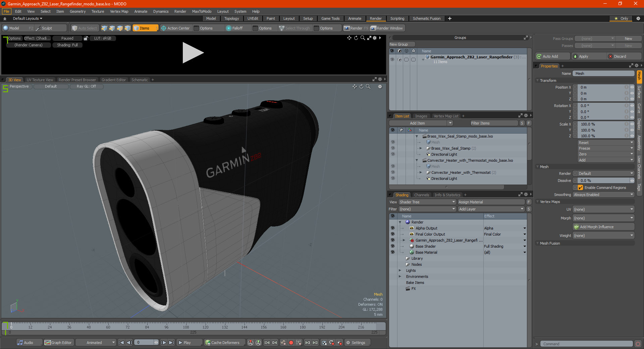The width and height of the screenshot is (644, 349).
Task: Open timeline Settings
Action: (358, 343)
